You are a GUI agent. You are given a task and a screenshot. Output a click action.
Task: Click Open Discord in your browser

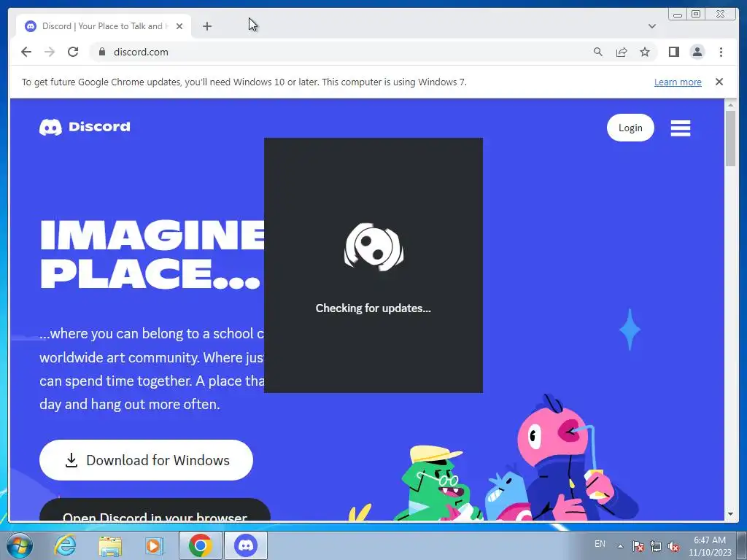(155, 510)
